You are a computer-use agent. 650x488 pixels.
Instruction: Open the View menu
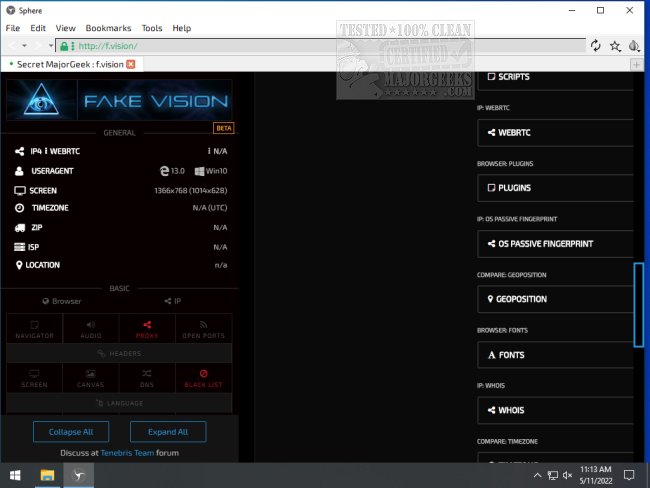click(65, 28)
